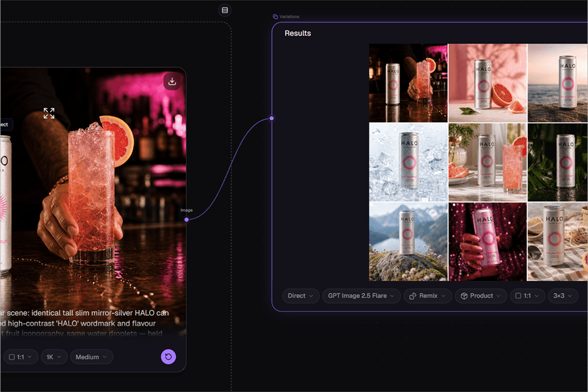The image size is (588, 392).
Task: Open the GPT Image 2.5 Flare model dropdown
Action: (361, 296)
